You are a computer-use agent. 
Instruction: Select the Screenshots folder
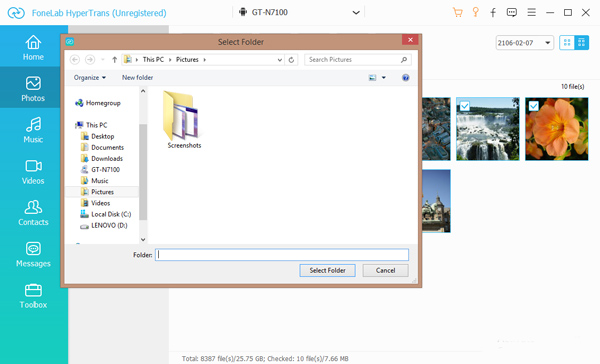click(x=184, y=119)
